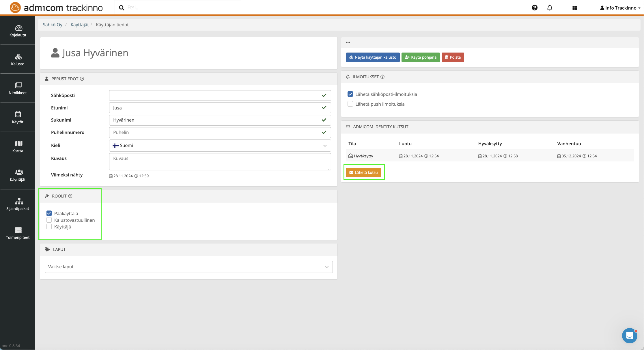
Task: Click the Etsi search field
Action: (x=183, y=8)
